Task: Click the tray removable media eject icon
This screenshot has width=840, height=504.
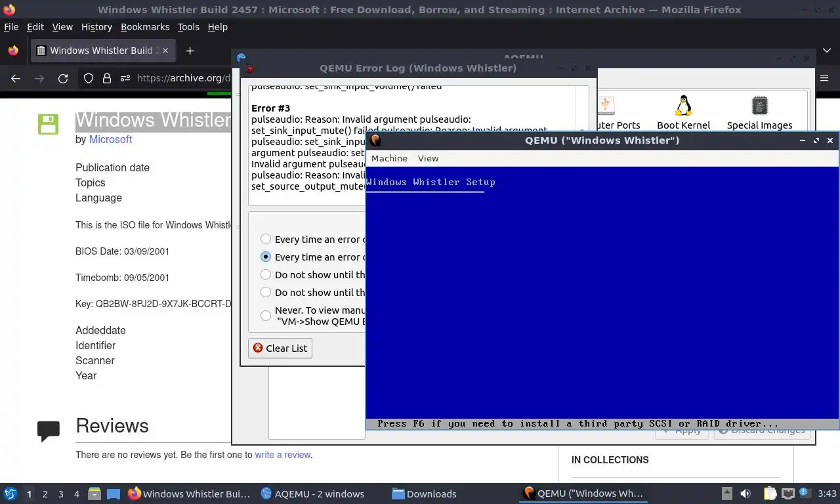Action: tap(726, 493)
